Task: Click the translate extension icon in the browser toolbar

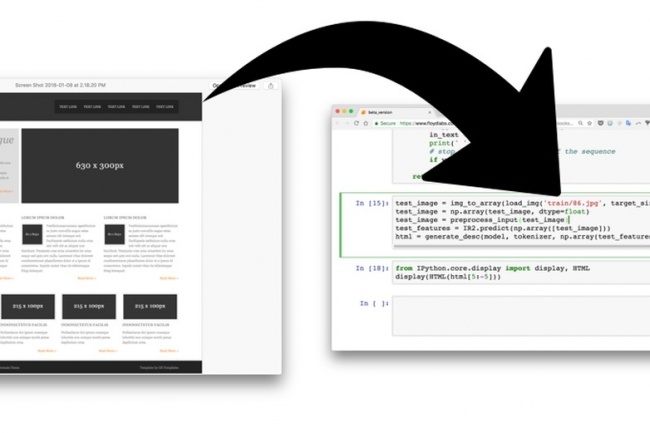Action: 628,123
